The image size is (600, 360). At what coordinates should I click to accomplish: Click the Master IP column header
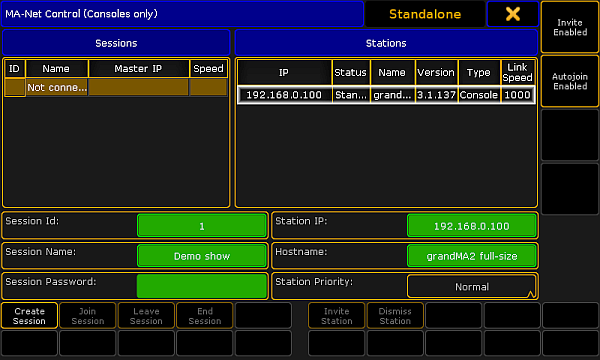pyautogui.click(x=139, y=68)
